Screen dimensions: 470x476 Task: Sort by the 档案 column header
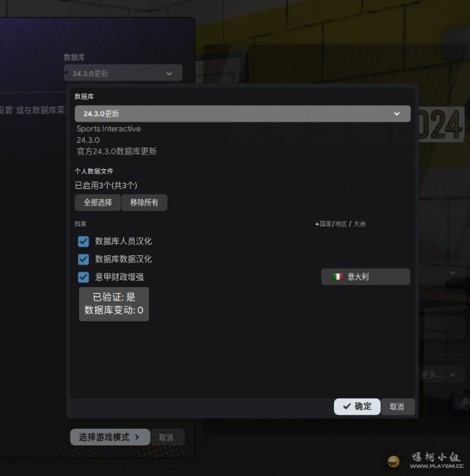coord(81,224)
